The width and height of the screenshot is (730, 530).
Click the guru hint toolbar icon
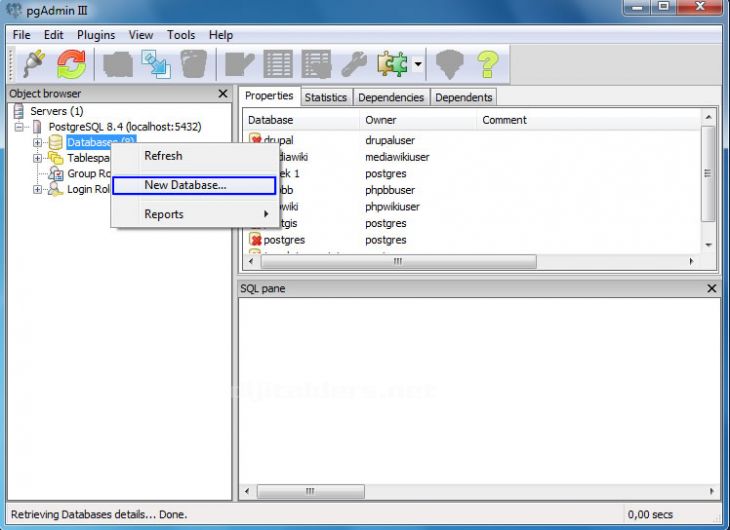(x=449, y=64)
